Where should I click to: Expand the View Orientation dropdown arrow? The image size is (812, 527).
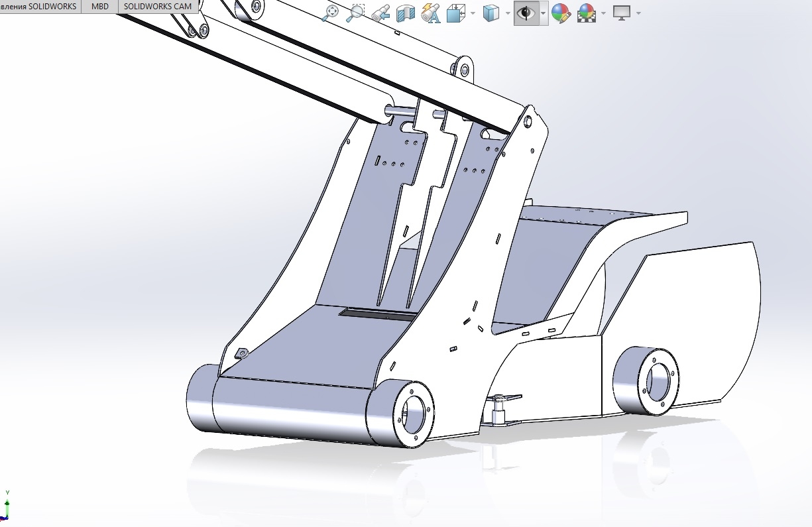472,13
